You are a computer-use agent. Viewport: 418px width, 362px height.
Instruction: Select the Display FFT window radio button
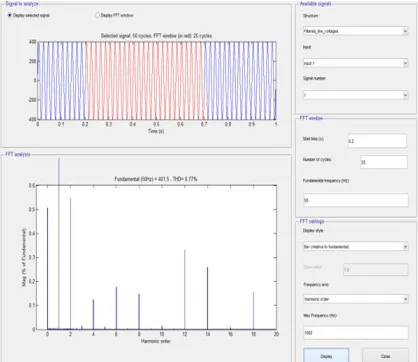[97, 15]
